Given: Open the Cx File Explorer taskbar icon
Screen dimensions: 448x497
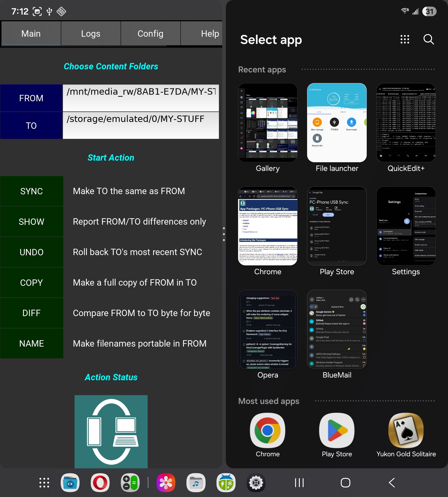Looking at the screenshot, I should 70,482.
